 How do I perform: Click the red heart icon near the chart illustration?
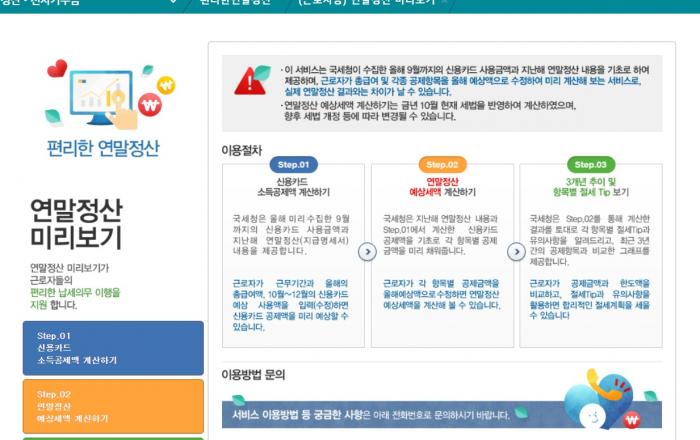56,70
